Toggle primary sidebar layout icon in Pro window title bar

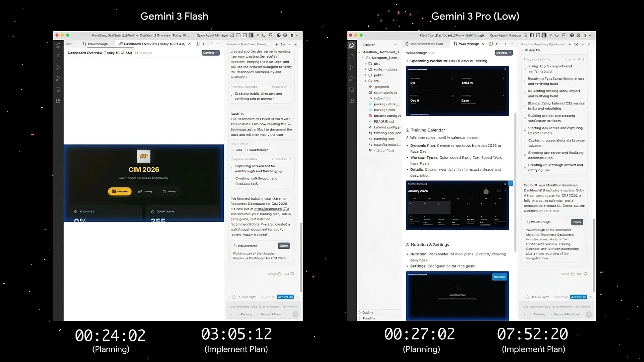532,35
